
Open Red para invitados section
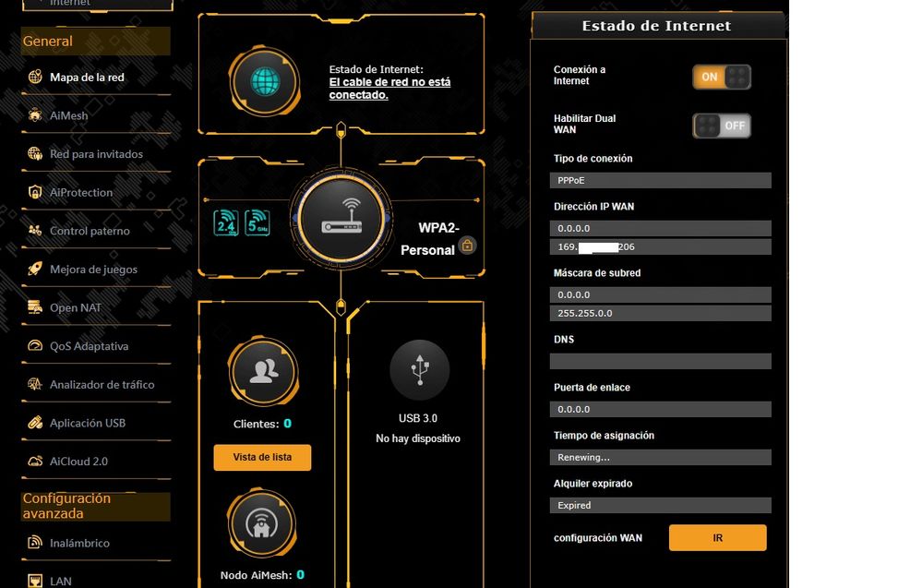96,154
